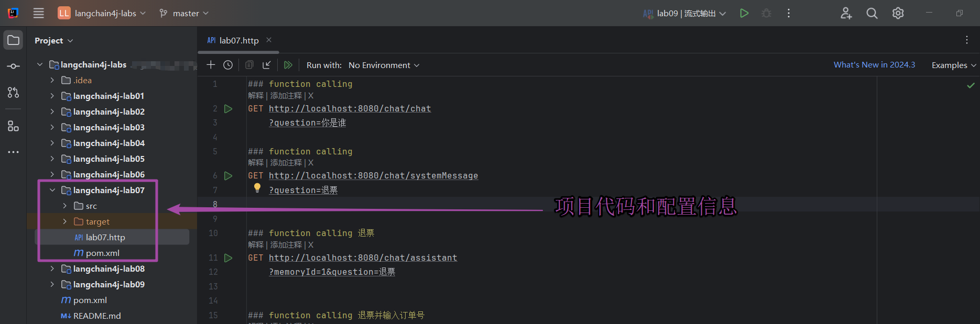
Task: Open Search Everywhere magnifier
Action: coord(872,13)
